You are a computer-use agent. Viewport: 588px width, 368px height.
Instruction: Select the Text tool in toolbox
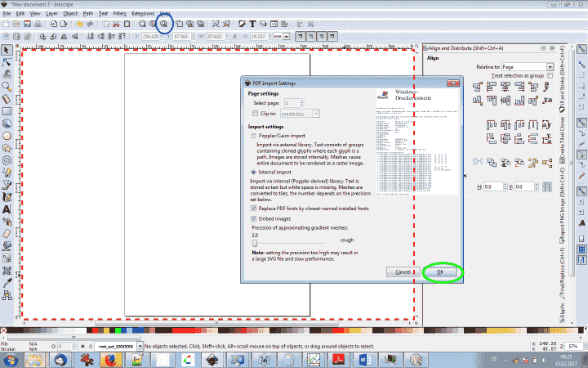pyautogui.click(x=7, y=209)
